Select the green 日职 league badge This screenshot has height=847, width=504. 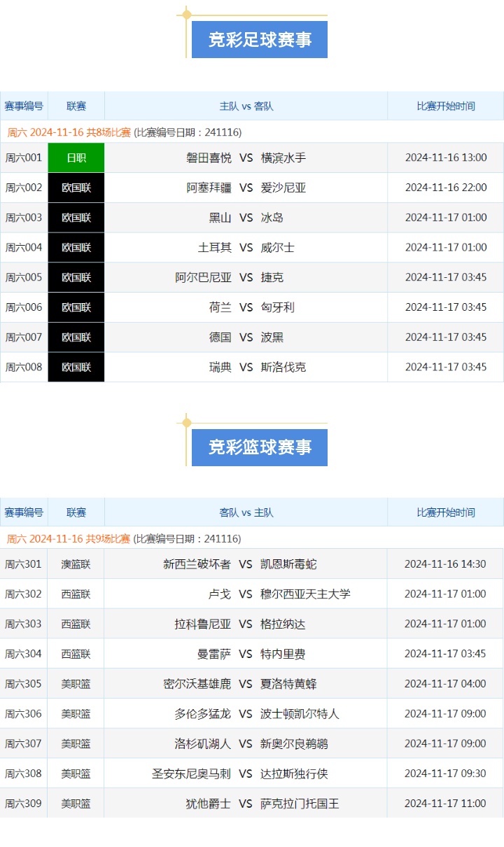click(76, 157)
